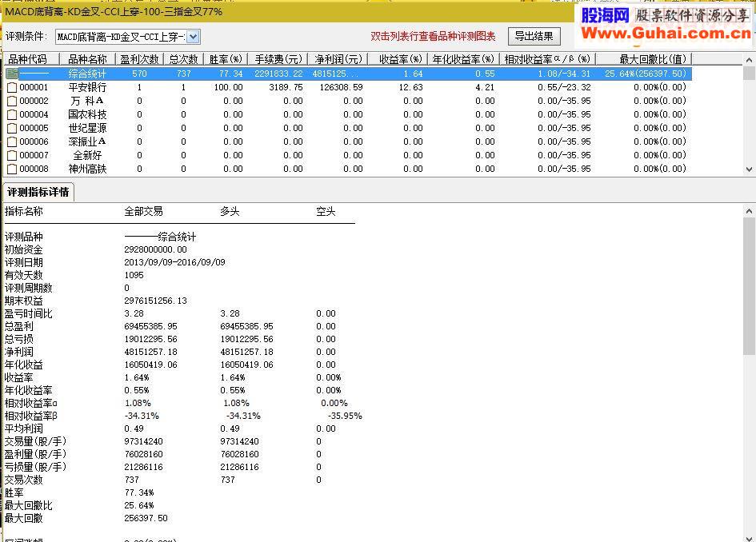Click the 3189.75 fee cell
The image size is (756, 542).
(286, 88)
